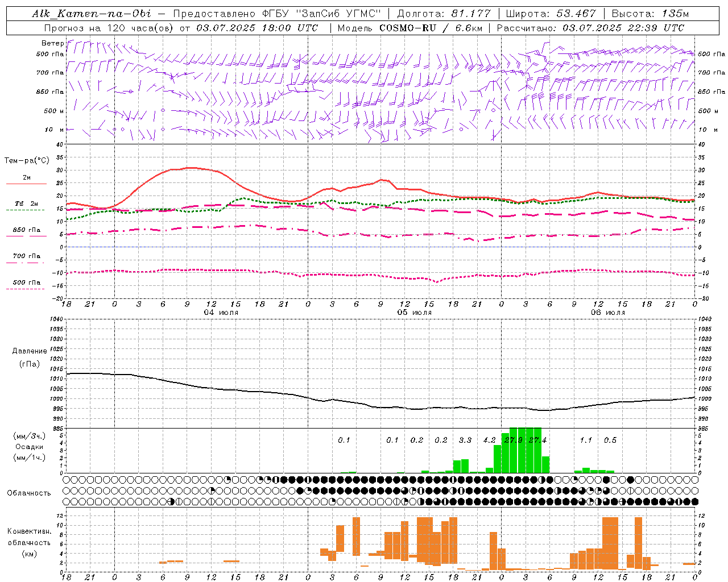
Task: Click the 1.1 precipitation amount
Action: pyautogui.click(x=586, y=440)
